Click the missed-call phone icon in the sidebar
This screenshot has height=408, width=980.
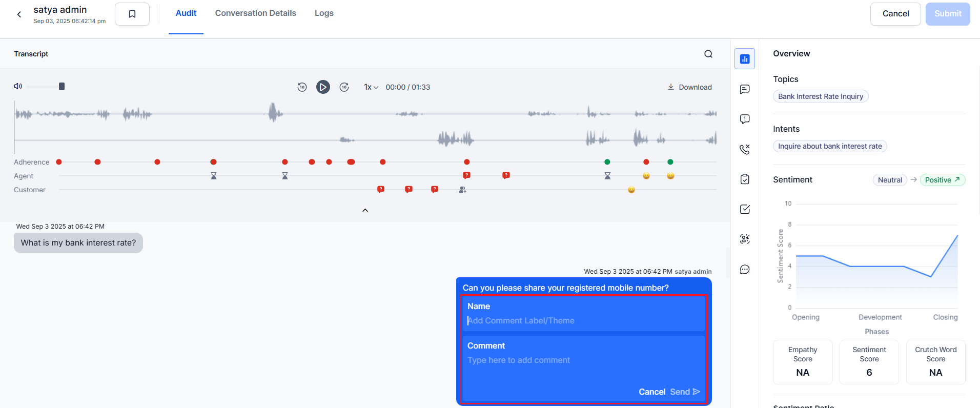click(745, 149)
